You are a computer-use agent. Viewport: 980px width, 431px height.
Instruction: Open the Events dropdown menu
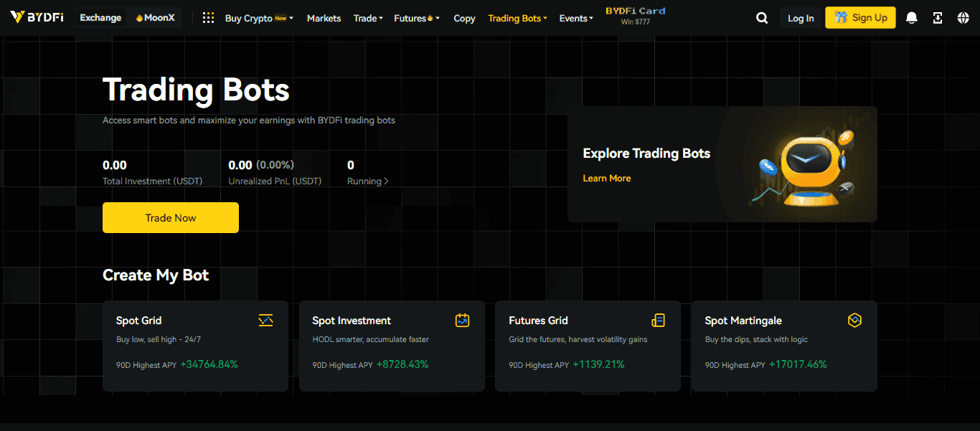(x=576, y=18)
